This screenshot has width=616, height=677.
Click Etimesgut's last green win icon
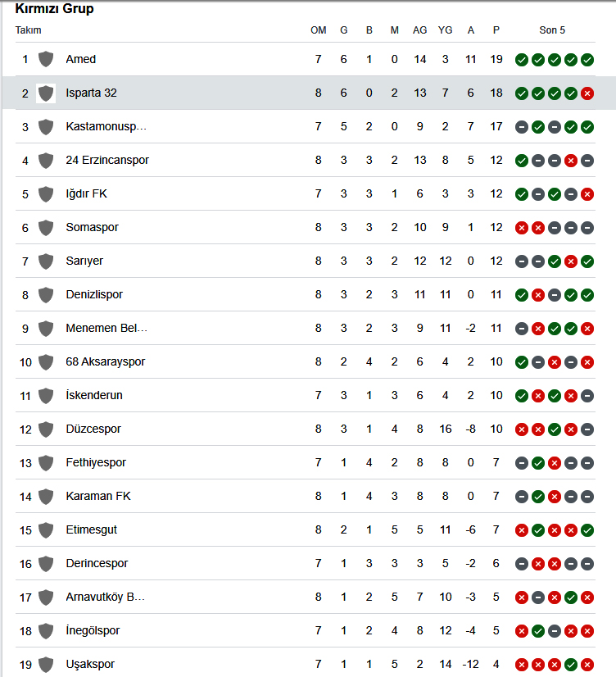click(587, 530)
